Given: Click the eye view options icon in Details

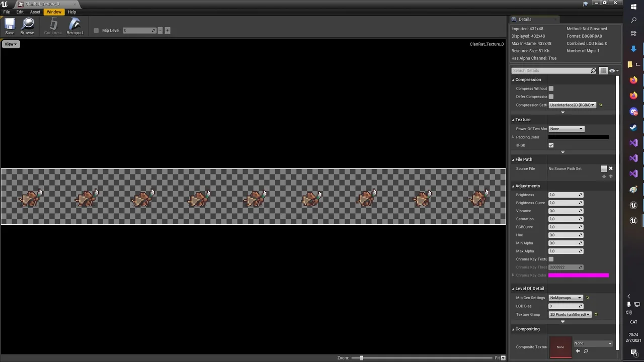Looking at the screenshot, I should coord(612,71).
